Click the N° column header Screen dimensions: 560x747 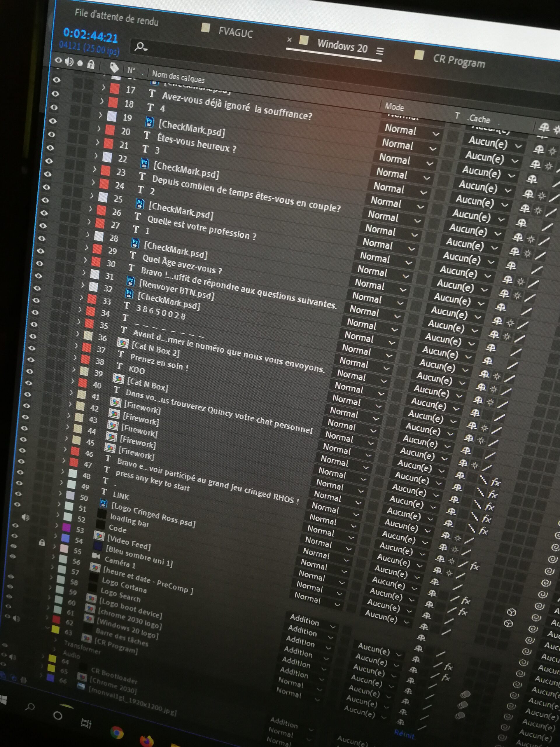click(x=131, y=71)
